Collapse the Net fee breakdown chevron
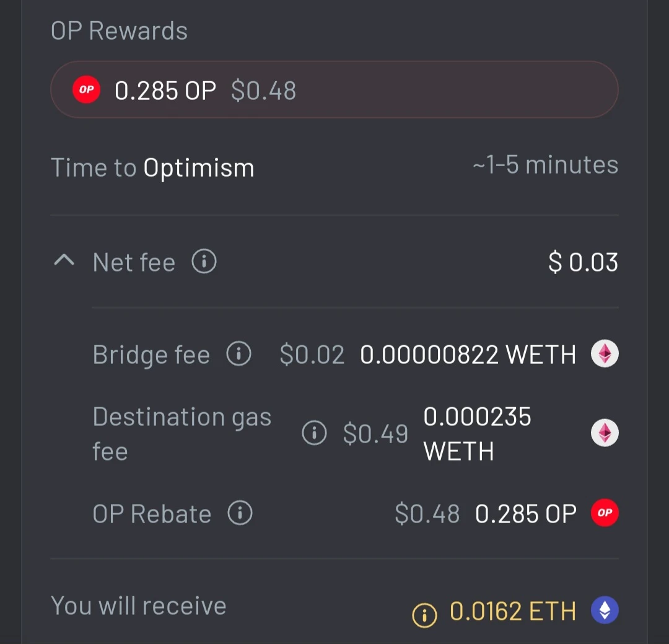 64,260
